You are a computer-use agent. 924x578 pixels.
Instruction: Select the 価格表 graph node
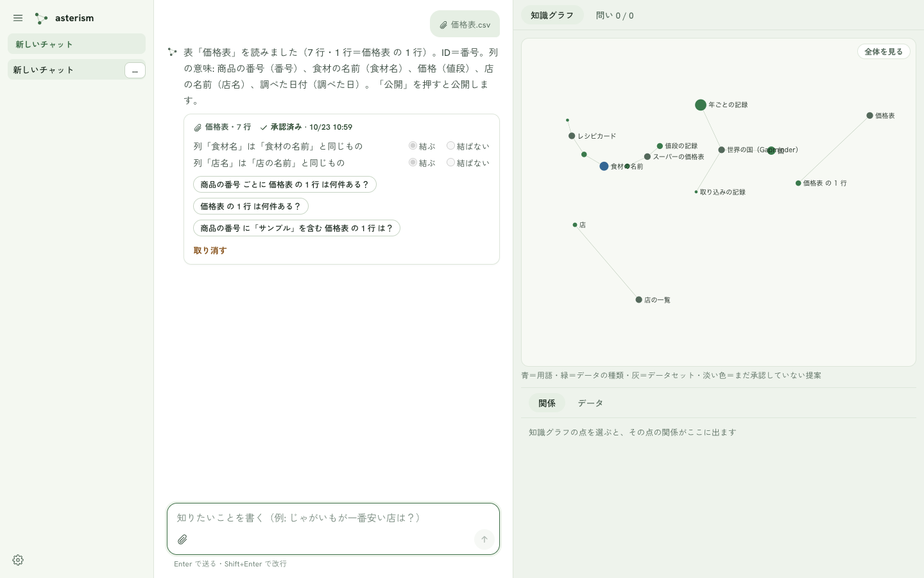point(869,116)
